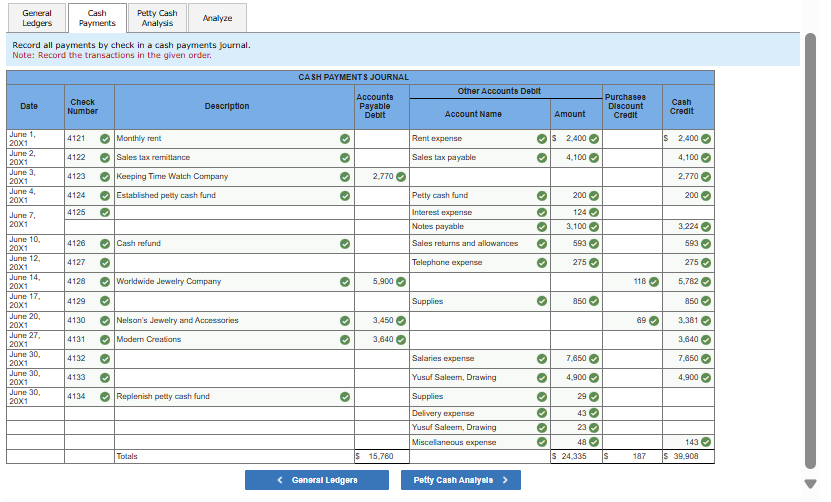This screenshot has width=831, height=502.
Task: Open the Petty Cash Analysis tab
Action: pos(157,18)
